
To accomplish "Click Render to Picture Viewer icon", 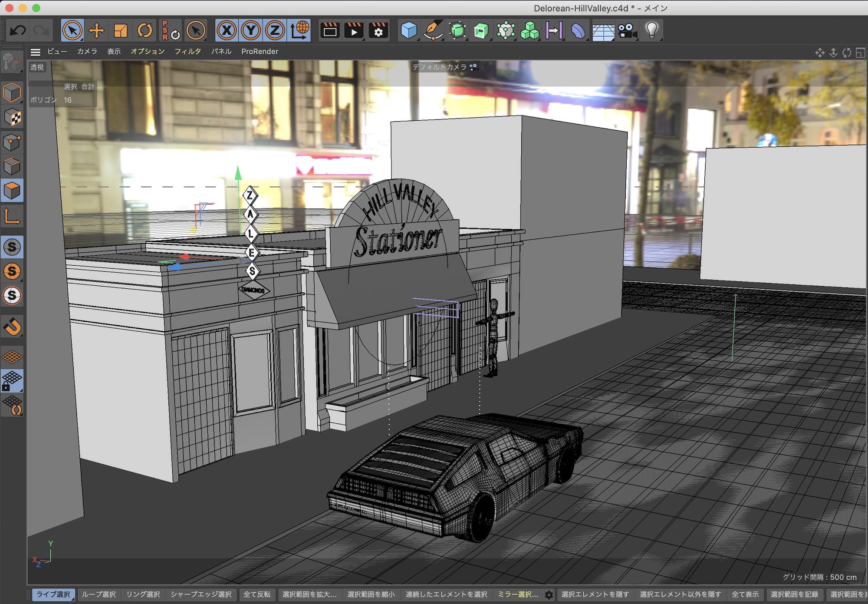I will click(x=354, y=30).
